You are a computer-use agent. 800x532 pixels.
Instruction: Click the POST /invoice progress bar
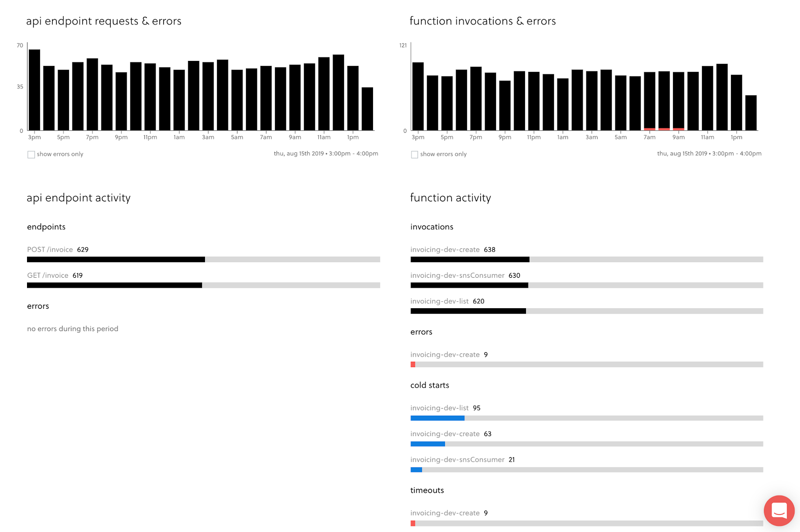[x=115, y=259]
